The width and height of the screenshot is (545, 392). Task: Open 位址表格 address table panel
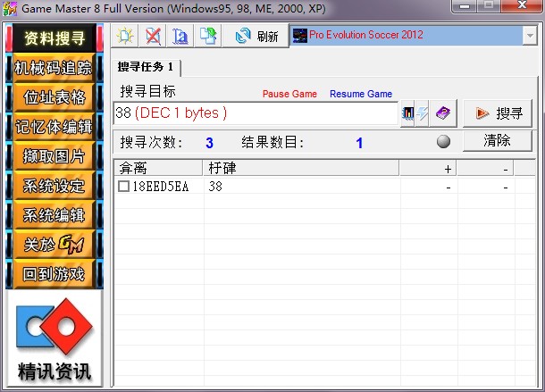coord(54,97)
